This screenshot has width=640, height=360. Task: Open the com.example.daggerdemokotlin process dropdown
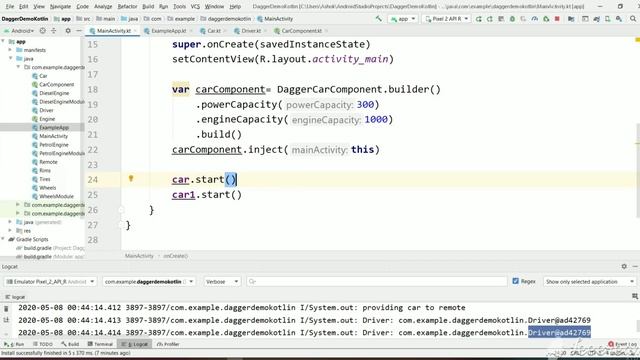149,282
